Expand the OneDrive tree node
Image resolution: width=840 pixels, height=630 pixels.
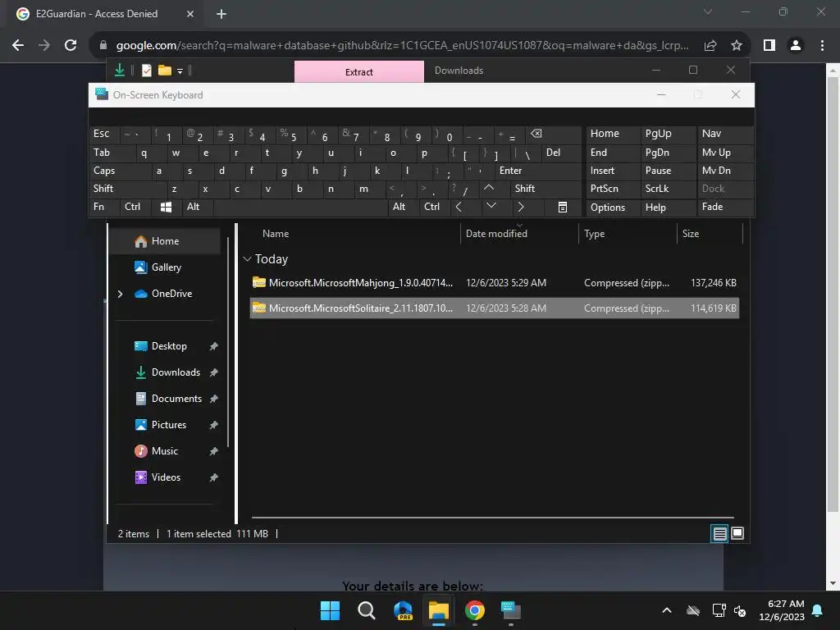120,294
